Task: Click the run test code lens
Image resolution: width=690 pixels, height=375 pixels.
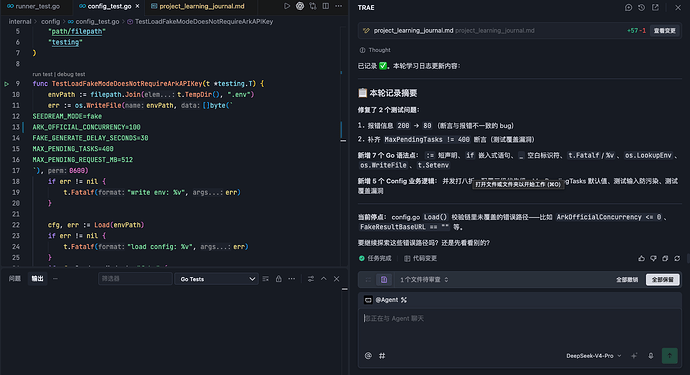Action: tap(42, 74)
